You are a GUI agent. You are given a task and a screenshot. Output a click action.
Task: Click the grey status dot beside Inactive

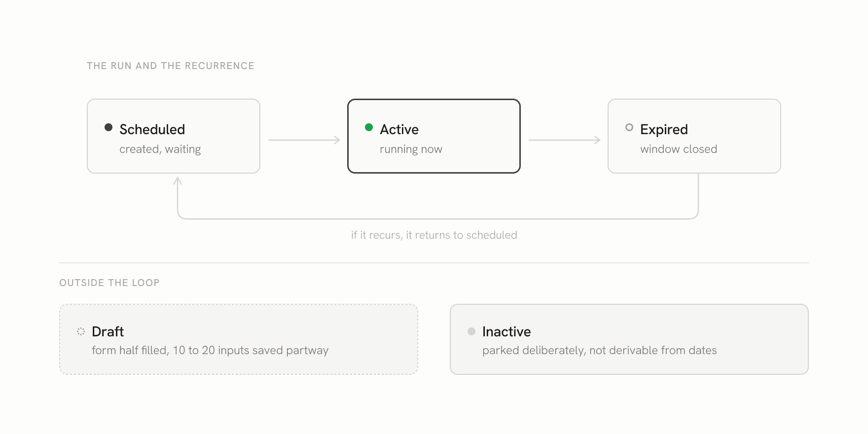pyautogui.click(x=471, y=331)
